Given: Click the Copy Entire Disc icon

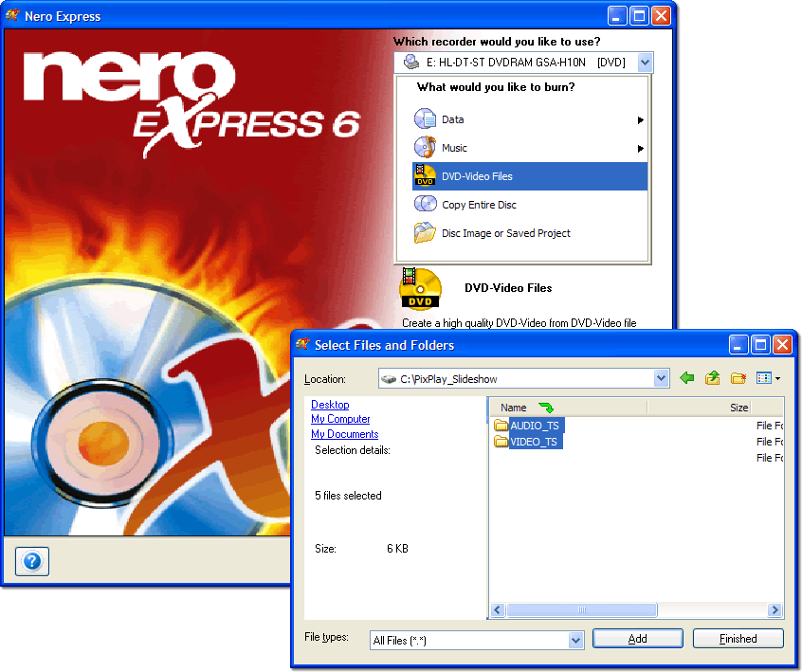Looking at the screenshot, I should tap(425, 204).
